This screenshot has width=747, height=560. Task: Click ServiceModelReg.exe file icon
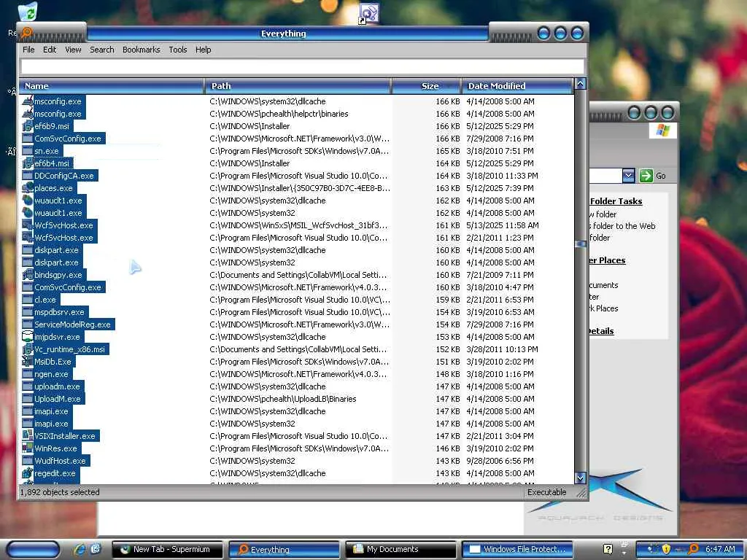[x=27, y=324]
